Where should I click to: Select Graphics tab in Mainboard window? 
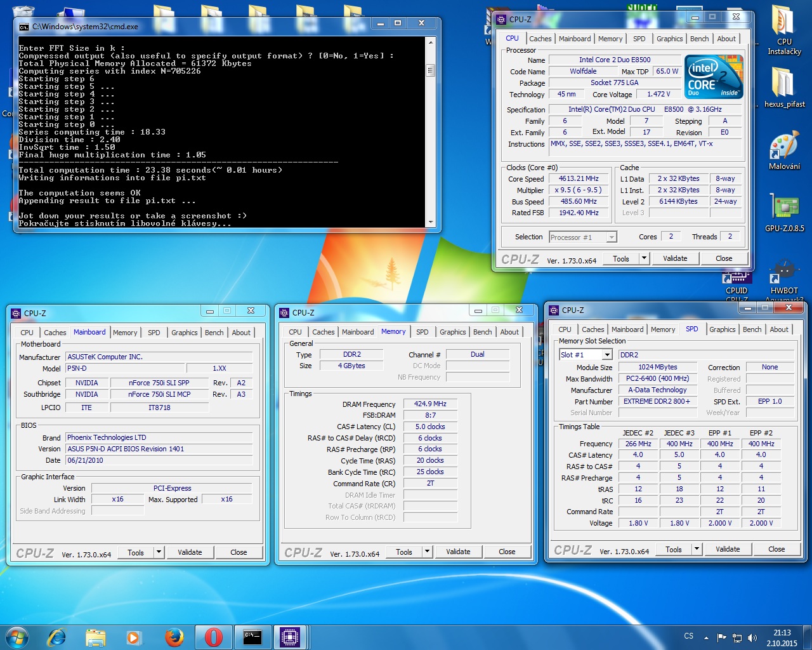pos(184,333)
